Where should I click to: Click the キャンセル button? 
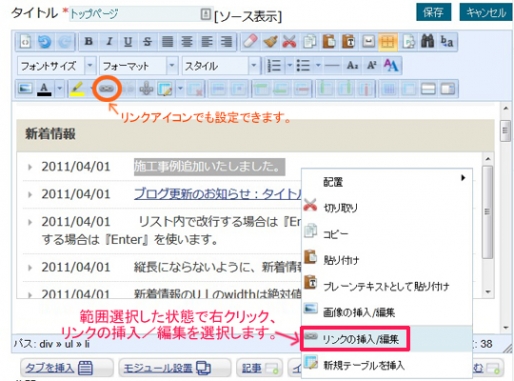[486, 13]
